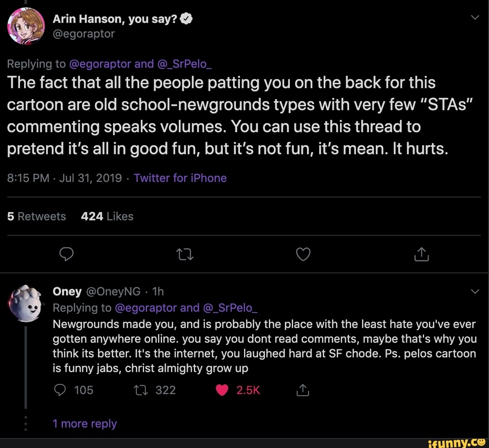Viewport: 489px width, 448px height.
Task: View the 424 Likes list
Action: 107,217
